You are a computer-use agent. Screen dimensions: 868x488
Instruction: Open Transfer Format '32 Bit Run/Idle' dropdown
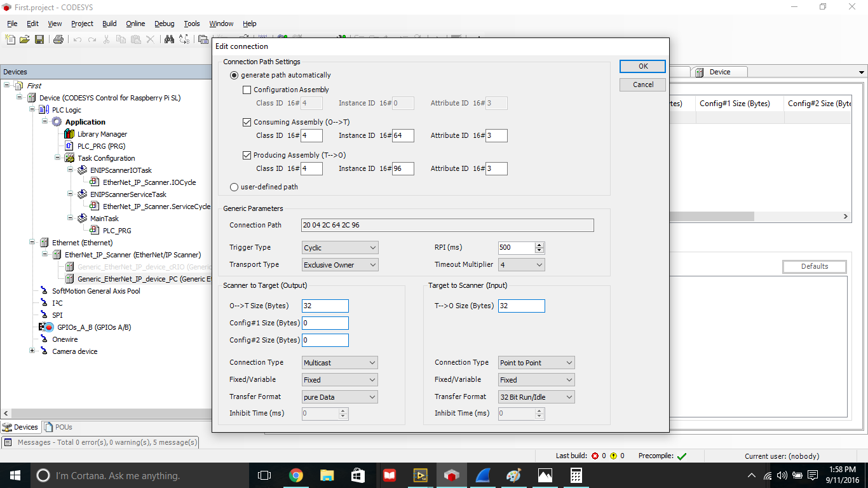coord(536,397)
